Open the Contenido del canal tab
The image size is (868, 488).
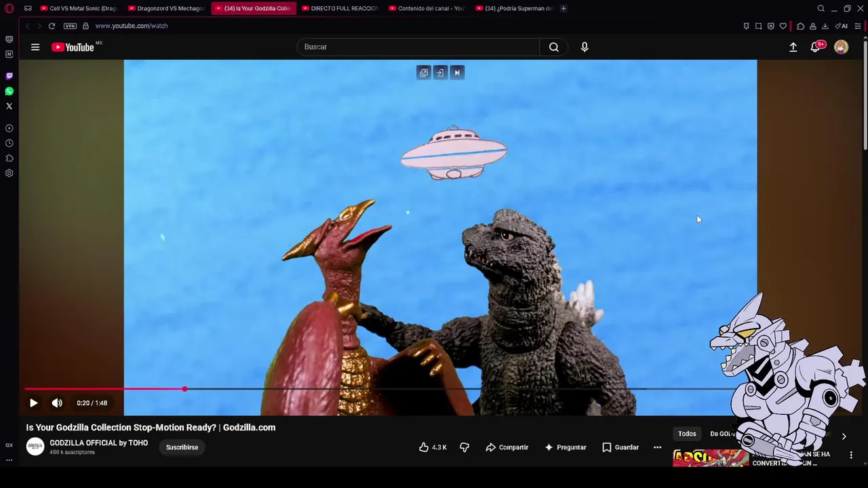pos(427,8)
